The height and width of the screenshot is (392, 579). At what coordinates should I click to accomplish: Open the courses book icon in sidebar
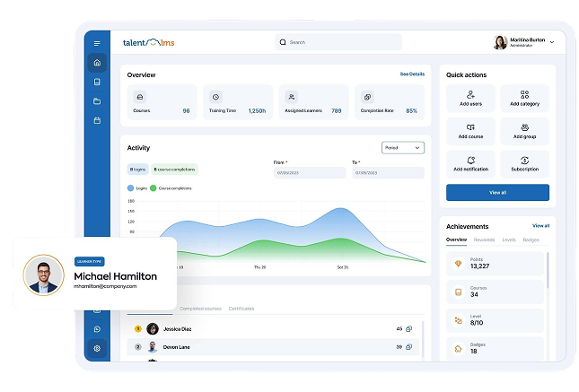(97, 82)
